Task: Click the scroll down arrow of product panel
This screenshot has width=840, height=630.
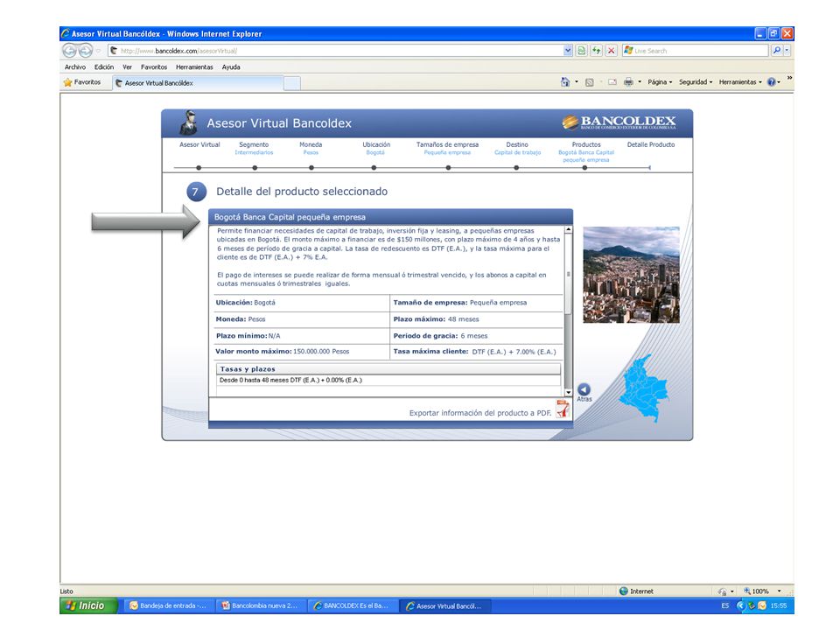Action: click(x=569, y=393)
